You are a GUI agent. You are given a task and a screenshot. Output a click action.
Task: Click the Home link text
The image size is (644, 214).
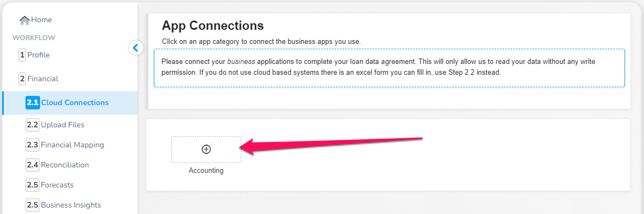pos(42,20)
